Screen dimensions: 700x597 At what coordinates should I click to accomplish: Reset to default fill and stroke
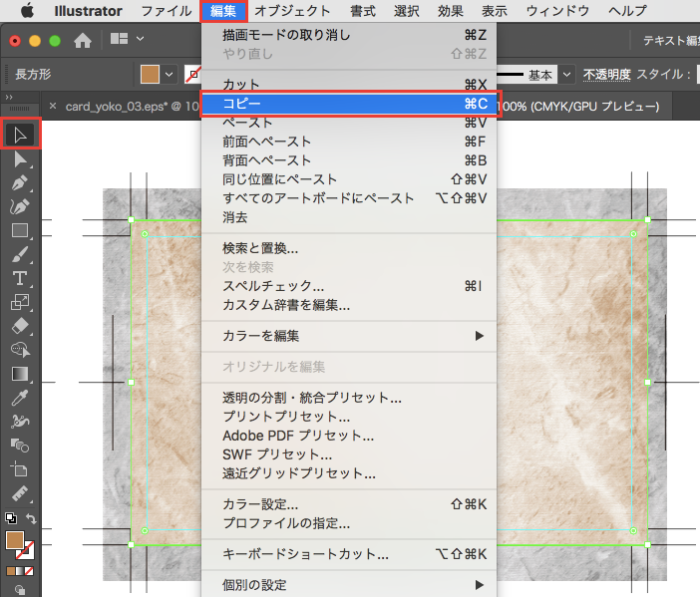(x=10, y=519)
